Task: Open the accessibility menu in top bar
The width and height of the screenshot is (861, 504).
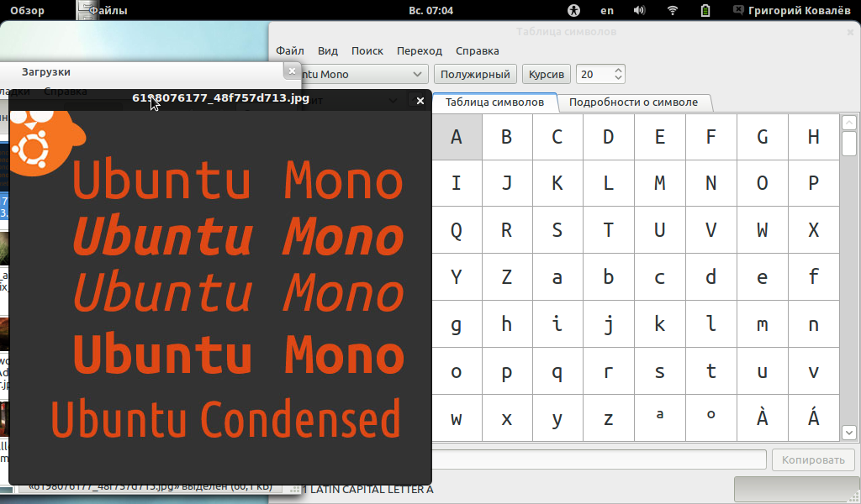Action: (573, 10)
